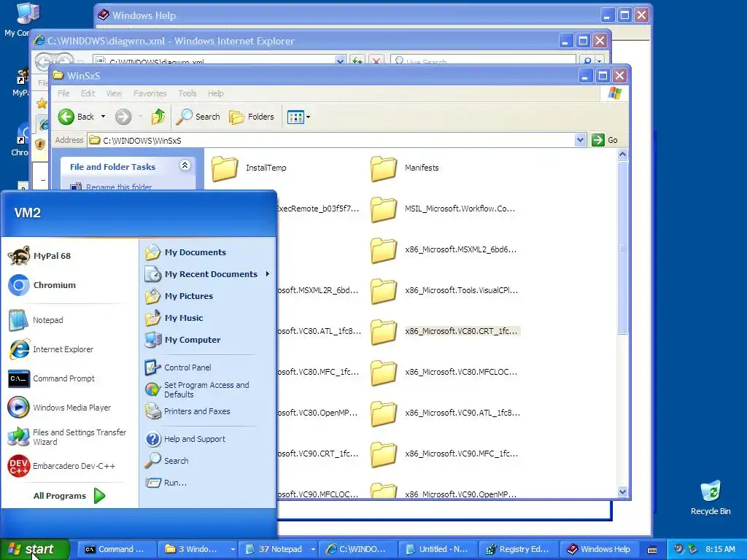Image resolution: width=747 pixels, height=560 pixels.
Task: Open the View menu in WinSxS
Action: coord(114,93)
